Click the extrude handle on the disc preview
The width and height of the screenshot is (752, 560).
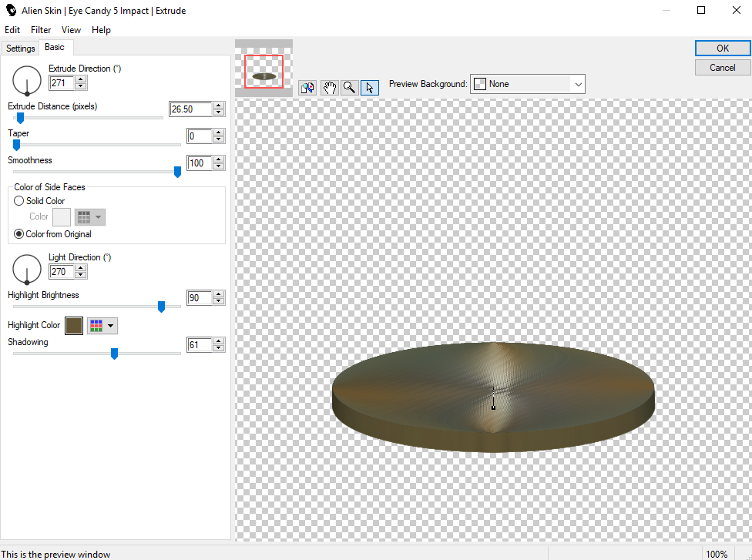(493, 398)
